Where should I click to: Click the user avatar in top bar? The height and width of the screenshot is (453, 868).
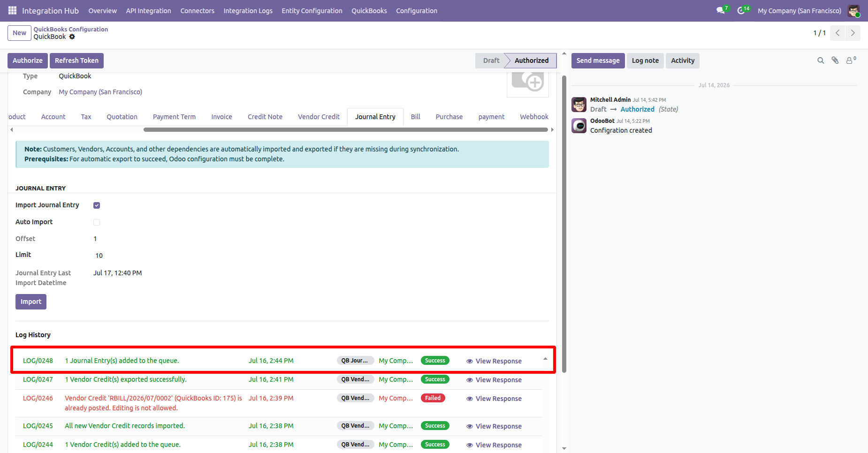tap(853, 10)
